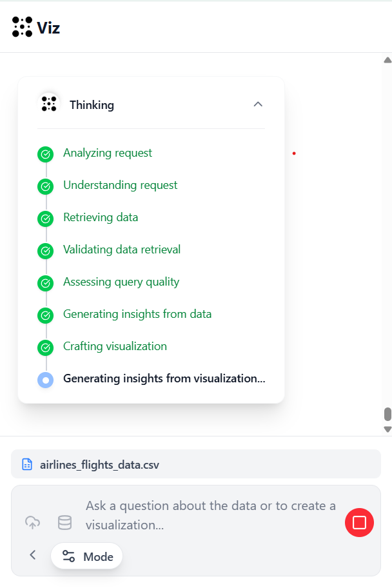The width and height of the screenshot is (392, 588).
Task: Click the back chevron arrow
Action: [33, 554]
